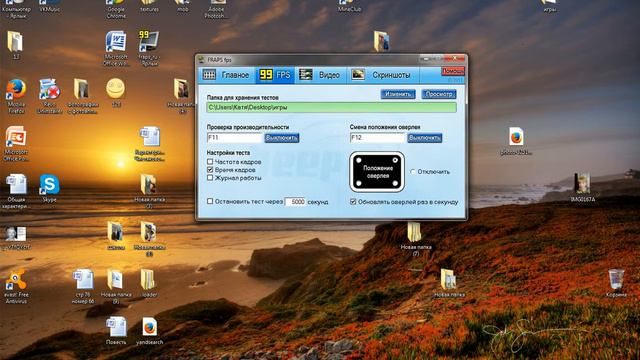Uncheck the Время кадров checkbox

pyautogui.click(x=210, y=170)
